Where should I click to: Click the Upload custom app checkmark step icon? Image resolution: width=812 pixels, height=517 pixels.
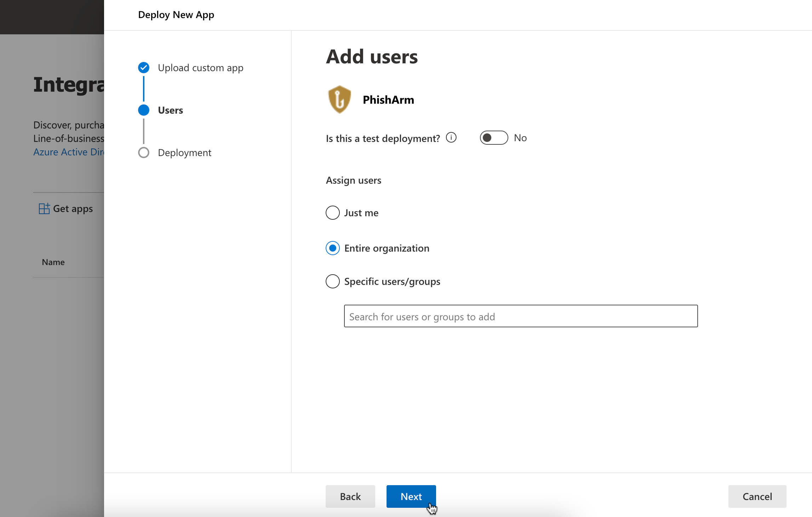(x=143, y=68)
